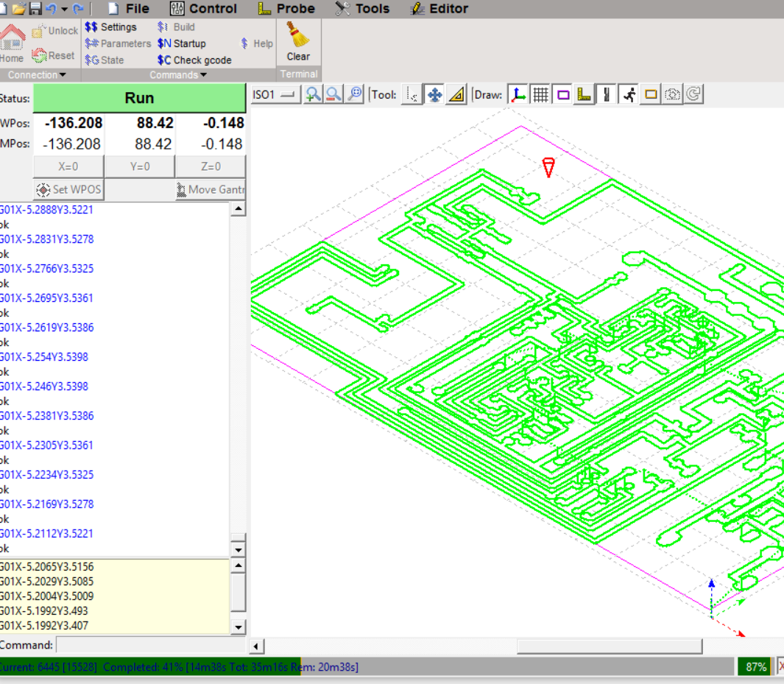Screen dimensions: 784x684
Task: Click the Set WPOS button
Action: tap(68, 189)
